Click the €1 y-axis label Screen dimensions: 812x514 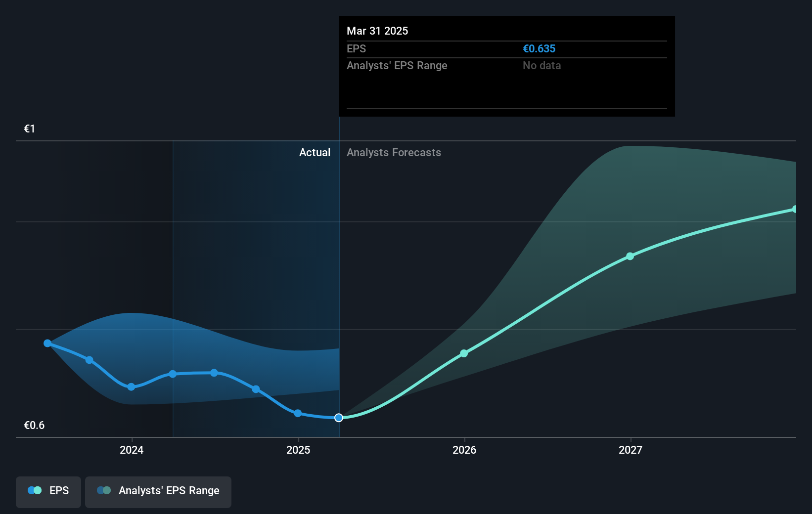(30, 129)
